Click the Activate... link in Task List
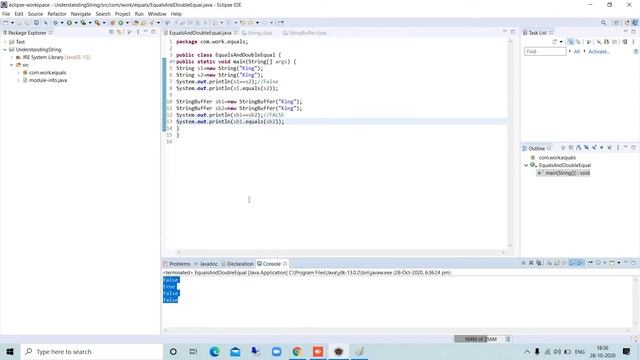The height and width of the screenshot is (360, 640). click(x=599, y=51)
